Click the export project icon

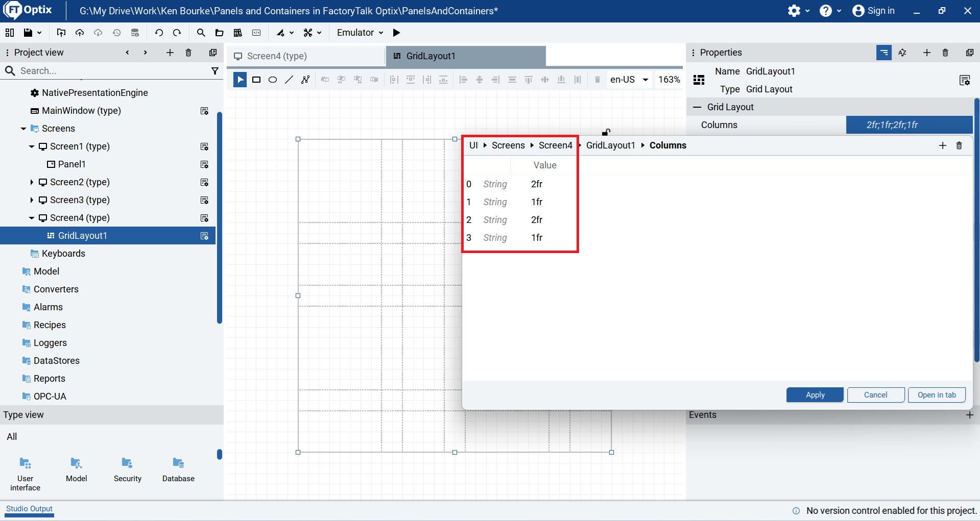[61, 33]
